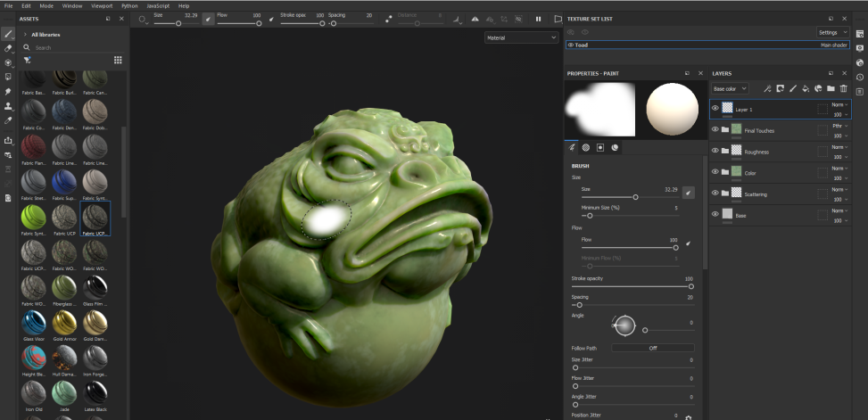Expand the All libraries chevron

click(25, 34)
